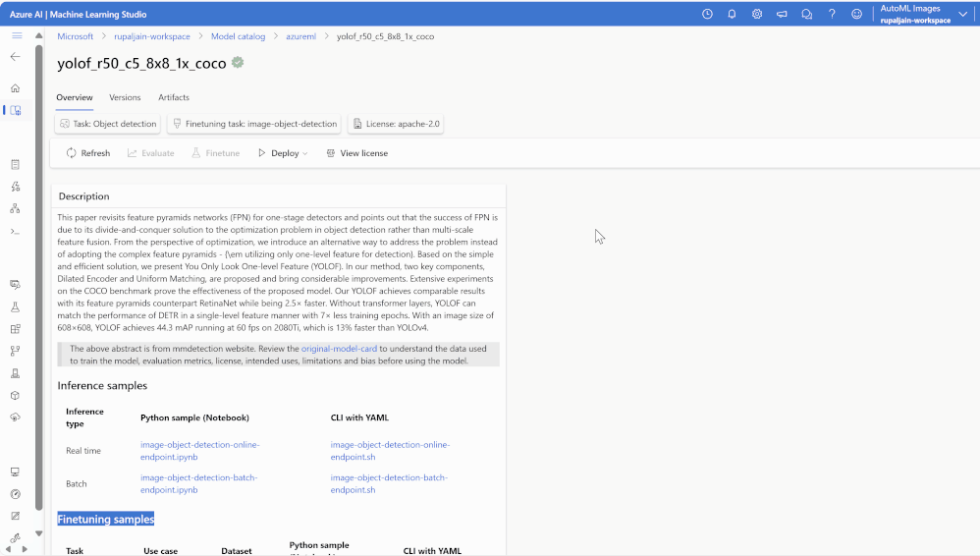Open the Endpoints cloud icon
Image resolution: width=980 pixels, height=556 pixels.
tap(16, 417)
